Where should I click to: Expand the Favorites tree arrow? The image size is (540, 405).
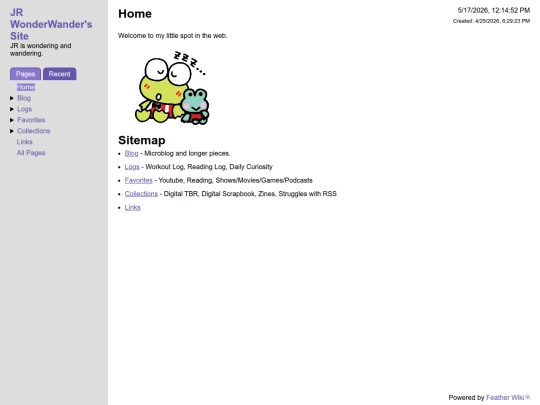click(12, 120)
